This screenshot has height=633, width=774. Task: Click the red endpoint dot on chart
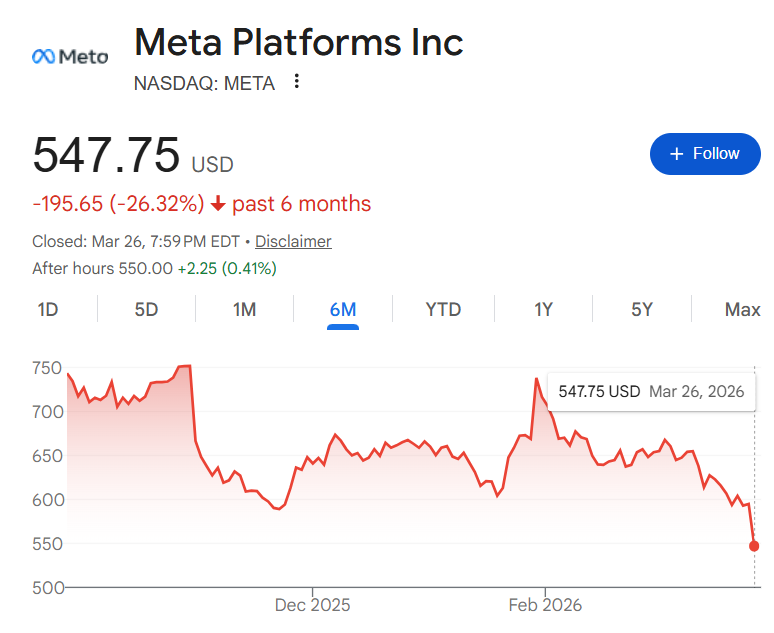pos(754,546)
